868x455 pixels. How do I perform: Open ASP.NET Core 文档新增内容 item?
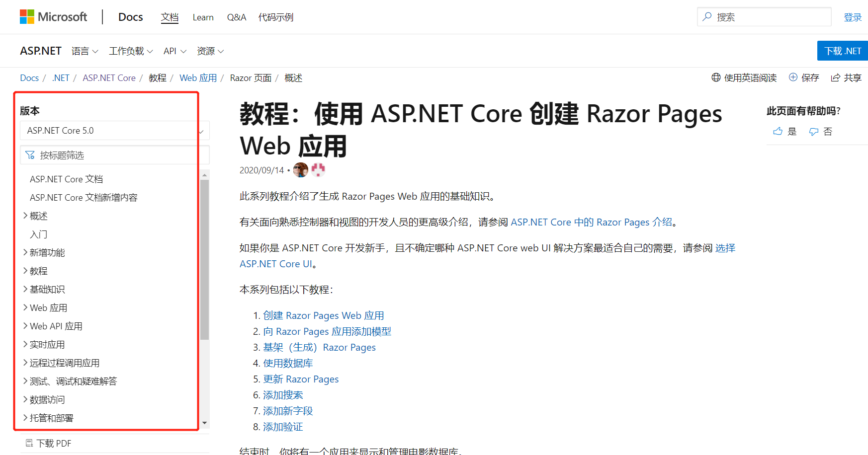[x=84, y=197]
